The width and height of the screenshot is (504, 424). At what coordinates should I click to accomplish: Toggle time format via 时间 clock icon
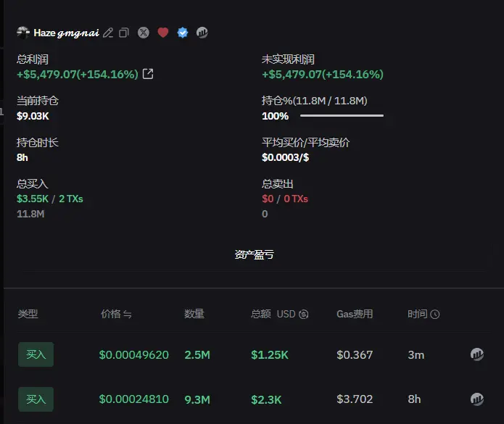click(x=435, y=314)
